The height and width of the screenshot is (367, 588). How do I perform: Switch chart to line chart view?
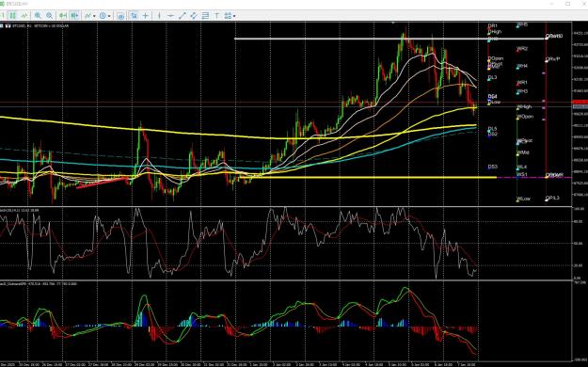pos(24,16)
